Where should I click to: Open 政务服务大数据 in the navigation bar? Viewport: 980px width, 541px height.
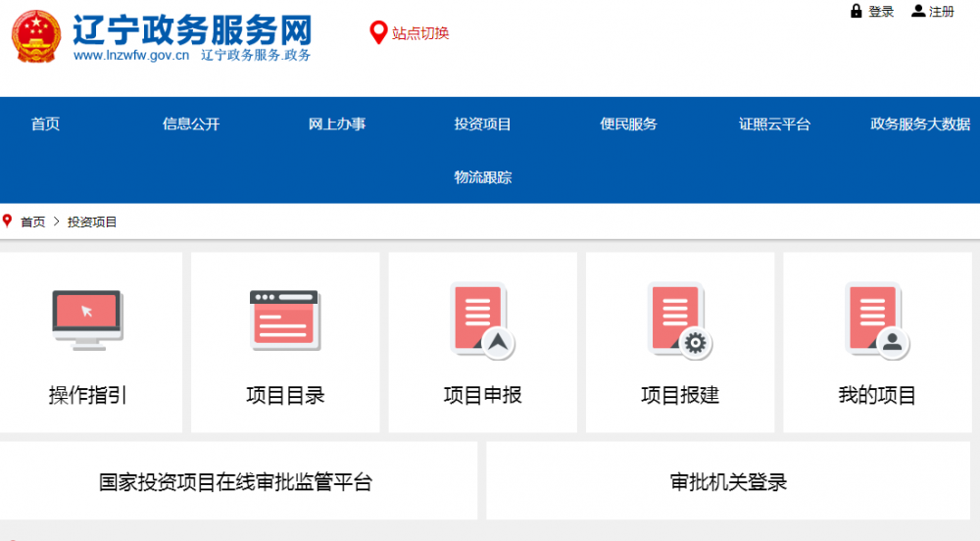click(920, 124)
